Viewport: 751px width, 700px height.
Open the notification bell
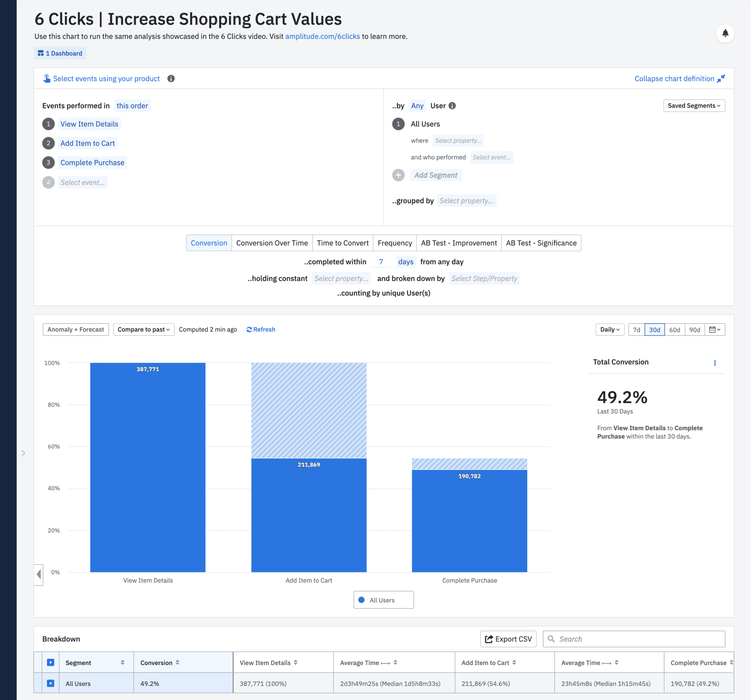[x=725, y=33]
